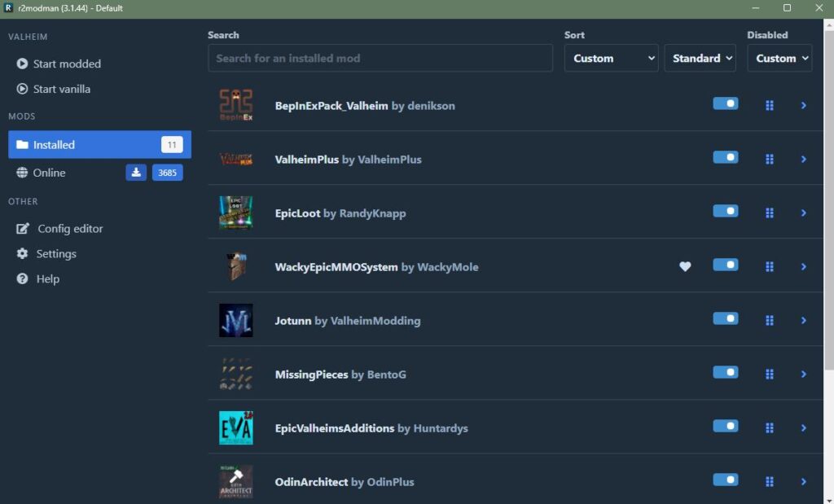
Task: Click the heart icon on WackyEpicMMOSystem
Action: (685, 266)
